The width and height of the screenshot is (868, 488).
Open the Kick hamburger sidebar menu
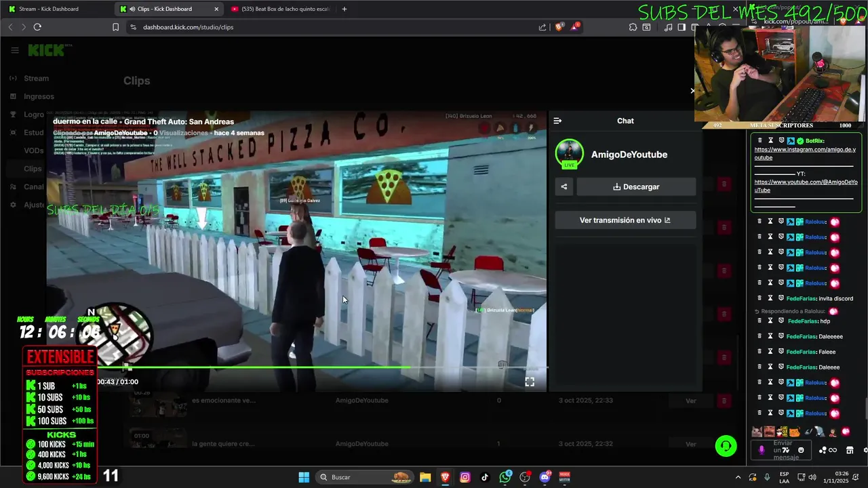(15, 50)
